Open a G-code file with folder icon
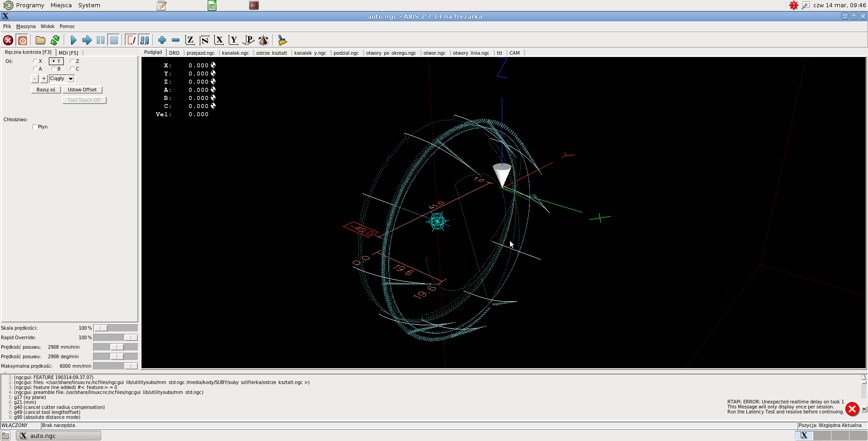Screen dimensions: 868x441 (x=41, y=40)
